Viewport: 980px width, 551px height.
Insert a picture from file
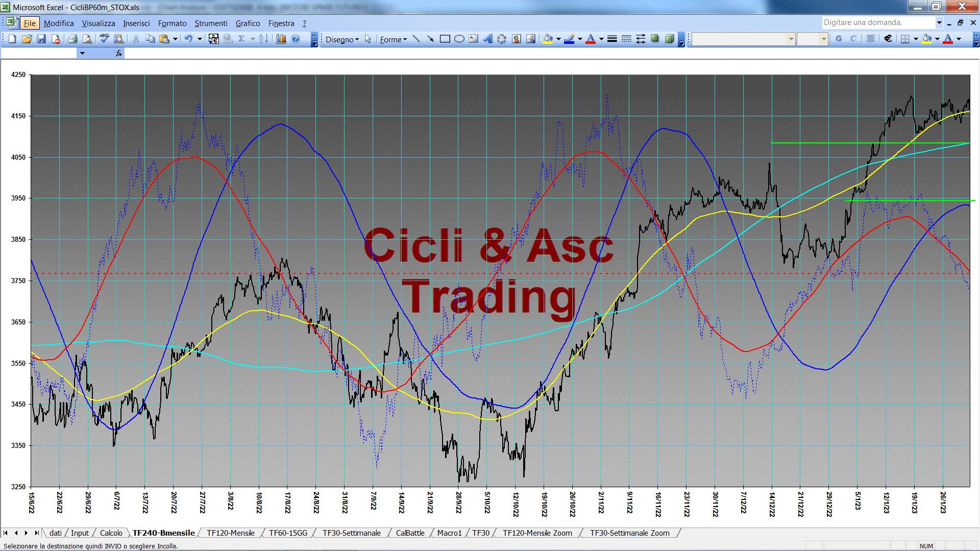531,39
